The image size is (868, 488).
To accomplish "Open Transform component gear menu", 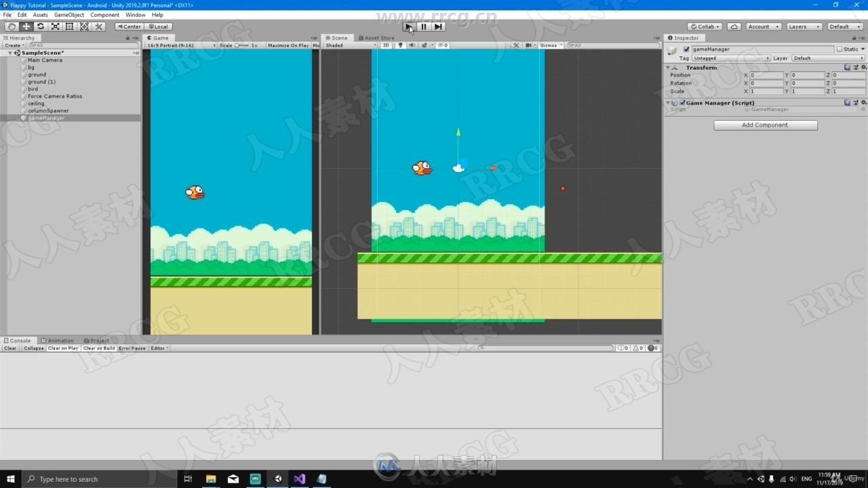I will click(863, 67).
